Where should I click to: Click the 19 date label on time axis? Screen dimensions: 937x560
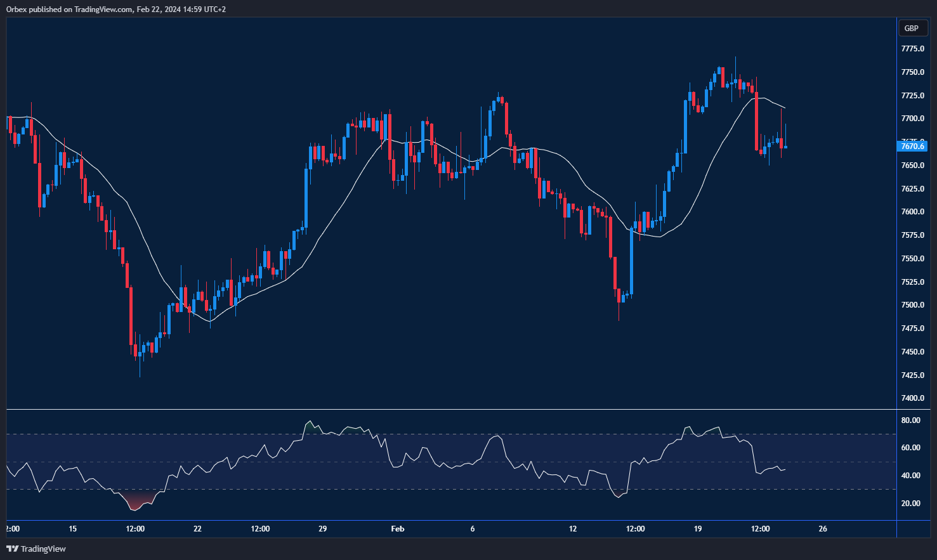[698, 529]
